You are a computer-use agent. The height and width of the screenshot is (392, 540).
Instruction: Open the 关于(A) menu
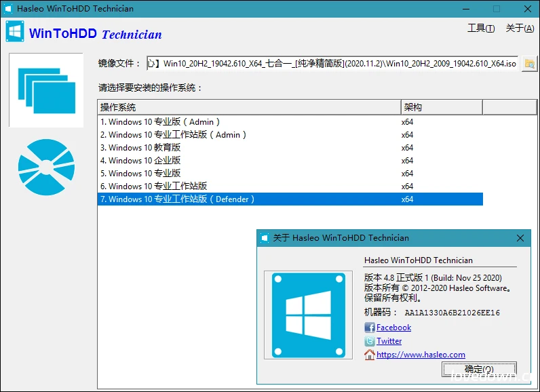pyautogui.click(x=520, y=28)
